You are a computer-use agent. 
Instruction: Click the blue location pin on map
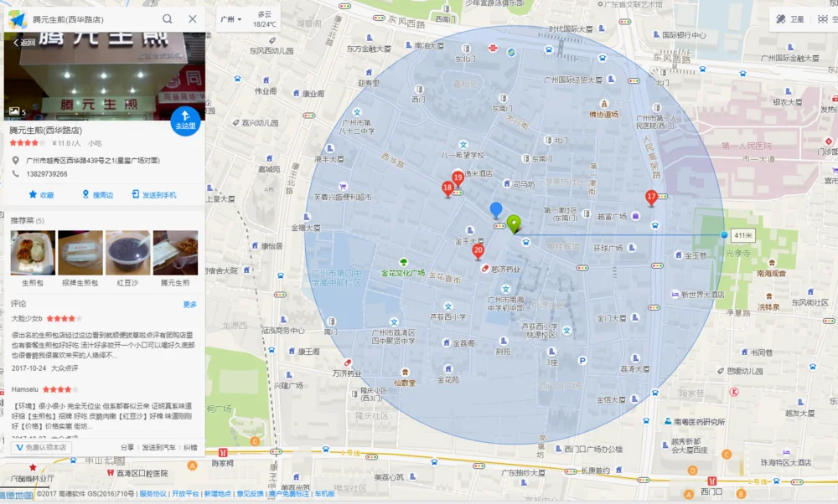[x=496, y=210]
